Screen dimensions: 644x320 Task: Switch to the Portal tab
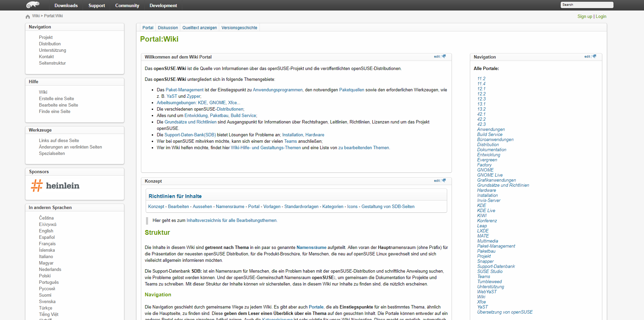[x=148, y=28]
